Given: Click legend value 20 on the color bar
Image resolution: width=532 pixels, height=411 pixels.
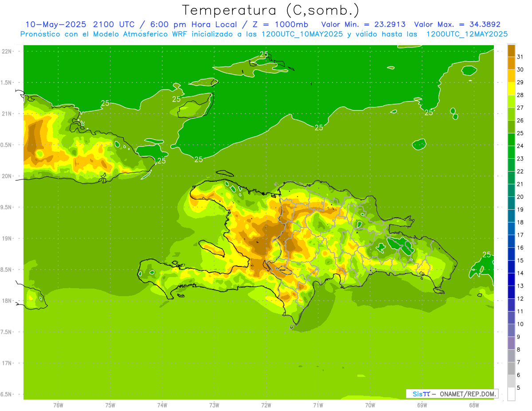Looking at the screenshot, I should tap(520, 197).
